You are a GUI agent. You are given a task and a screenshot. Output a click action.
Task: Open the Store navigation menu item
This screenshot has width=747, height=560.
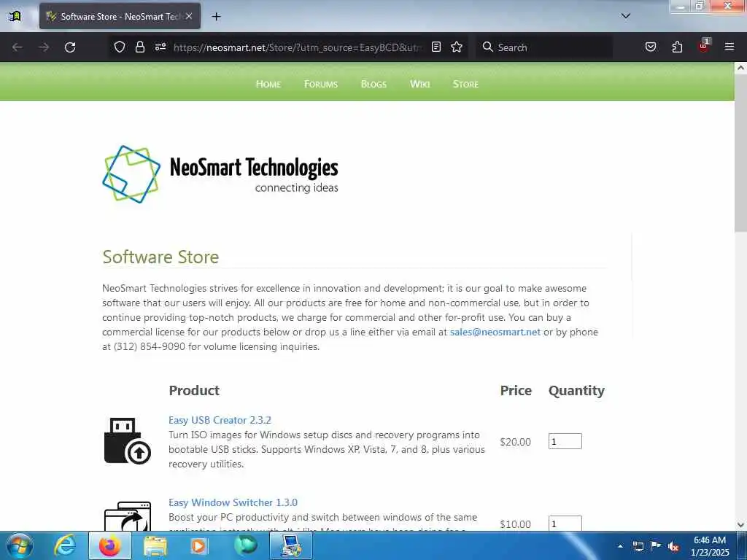click(x=465, y=85)
